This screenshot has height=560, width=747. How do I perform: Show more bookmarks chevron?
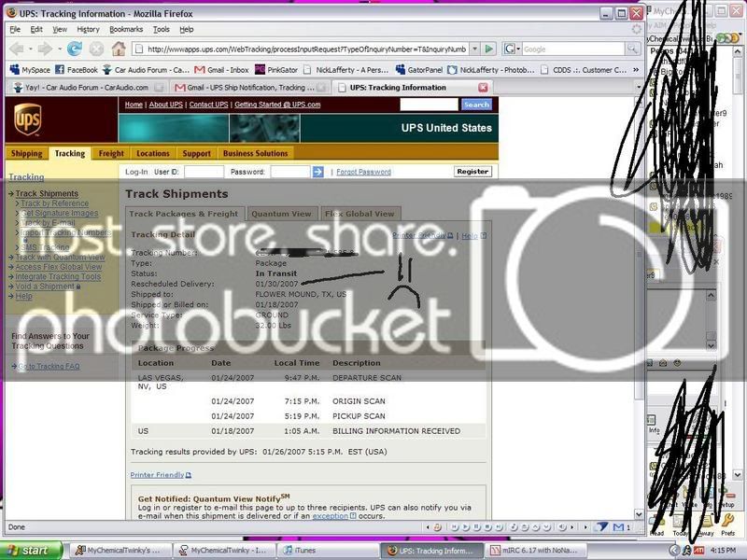[x=636, y=70]
